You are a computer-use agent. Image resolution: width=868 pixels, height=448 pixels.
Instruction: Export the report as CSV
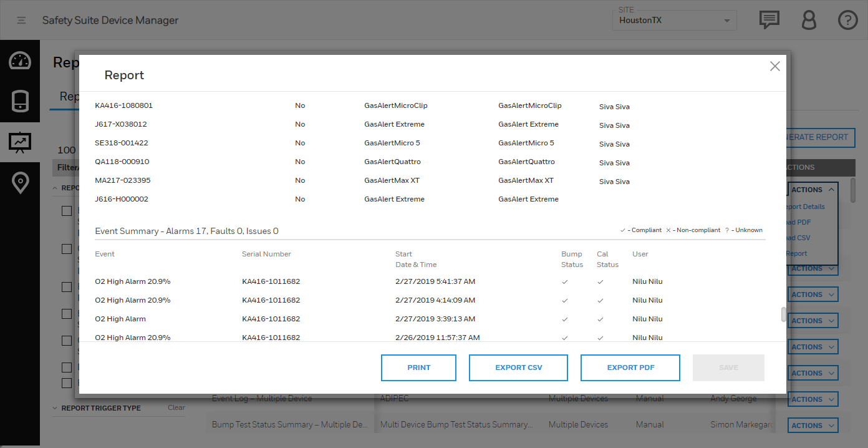coord(518,368)
